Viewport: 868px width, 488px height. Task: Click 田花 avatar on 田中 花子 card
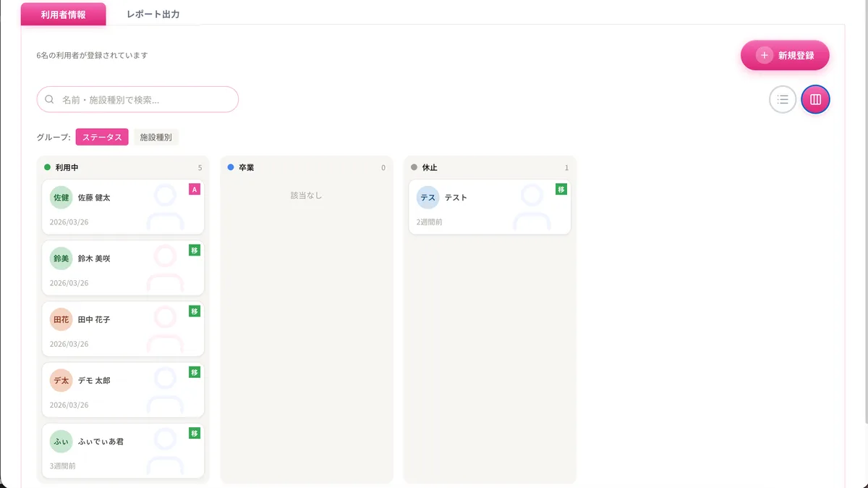pyautogui.click(x=61, y=319)
